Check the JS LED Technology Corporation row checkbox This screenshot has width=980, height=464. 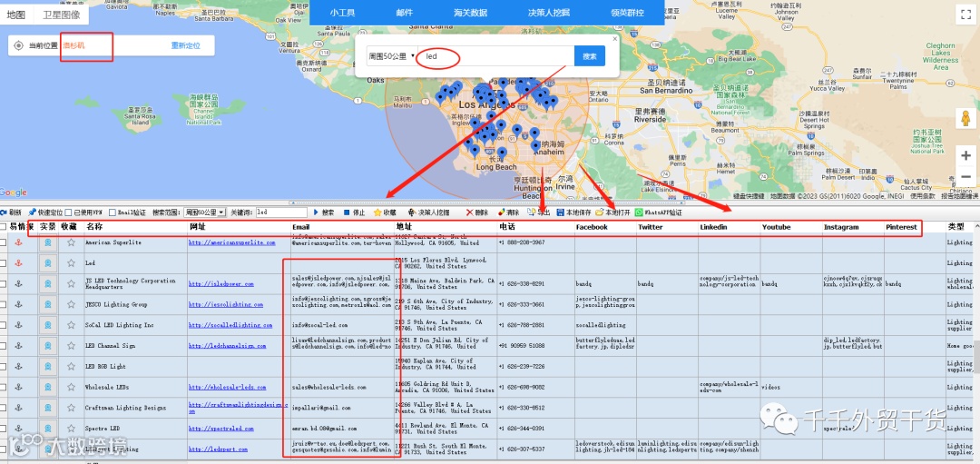click(x=3, y=284)
